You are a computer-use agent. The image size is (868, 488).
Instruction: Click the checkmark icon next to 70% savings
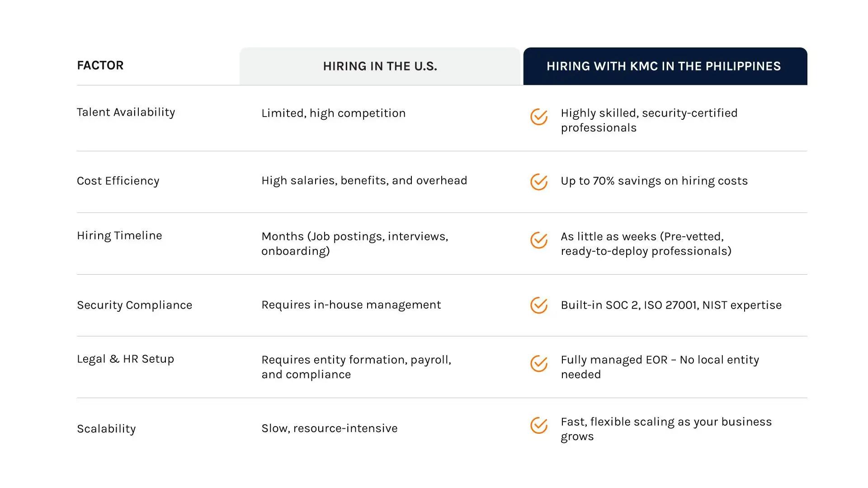(x=538, y=182)
